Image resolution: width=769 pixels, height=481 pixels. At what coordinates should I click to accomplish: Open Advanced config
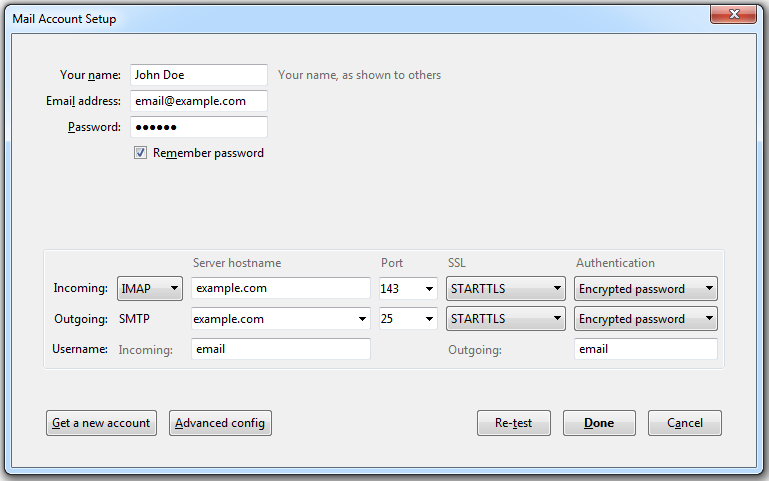coord(220,423)
